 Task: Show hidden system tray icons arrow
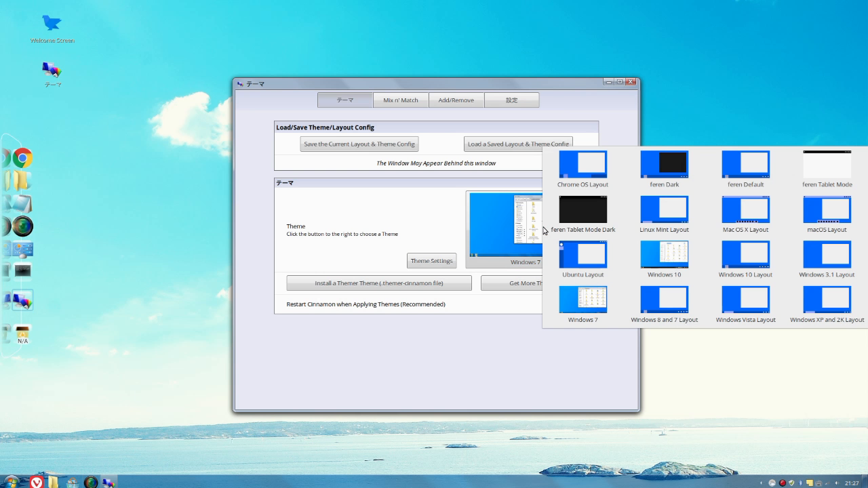tap(762, 483)
